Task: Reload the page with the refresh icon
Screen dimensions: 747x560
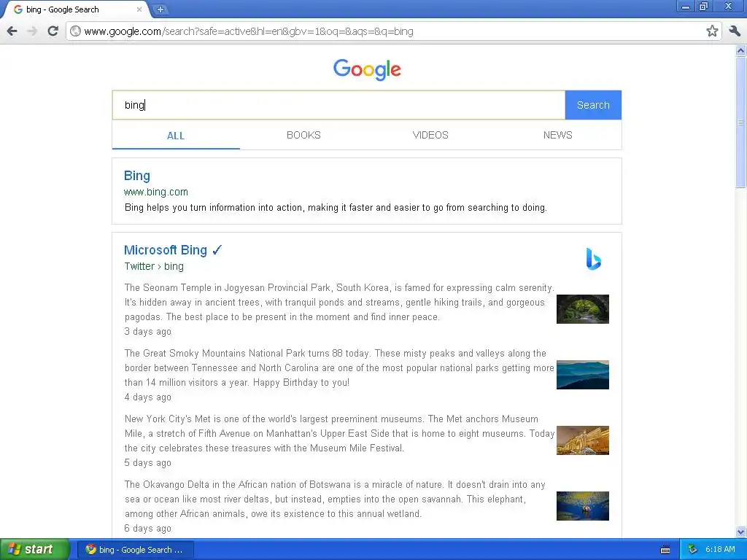Action: [53, 31]
